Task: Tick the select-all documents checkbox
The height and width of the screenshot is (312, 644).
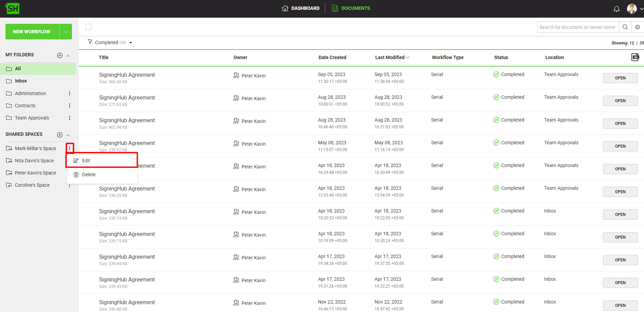Action: tap(89, 27)
